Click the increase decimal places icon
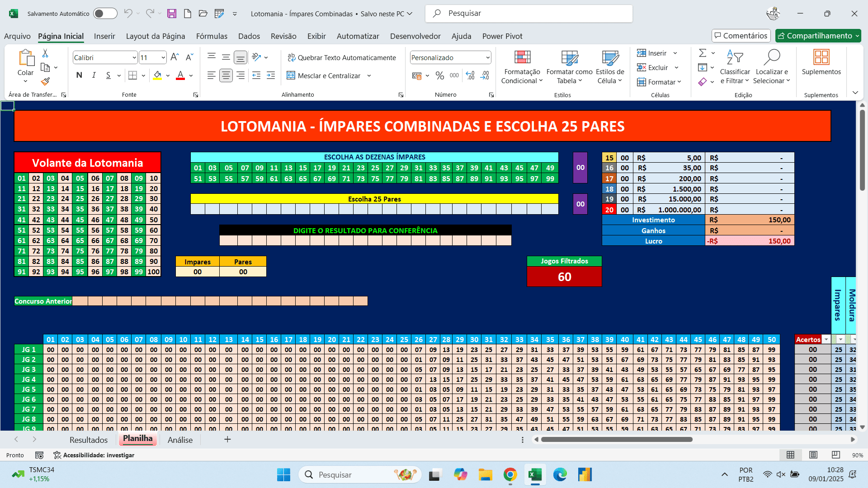Viewport: 868px width, 488px height. 470,75
